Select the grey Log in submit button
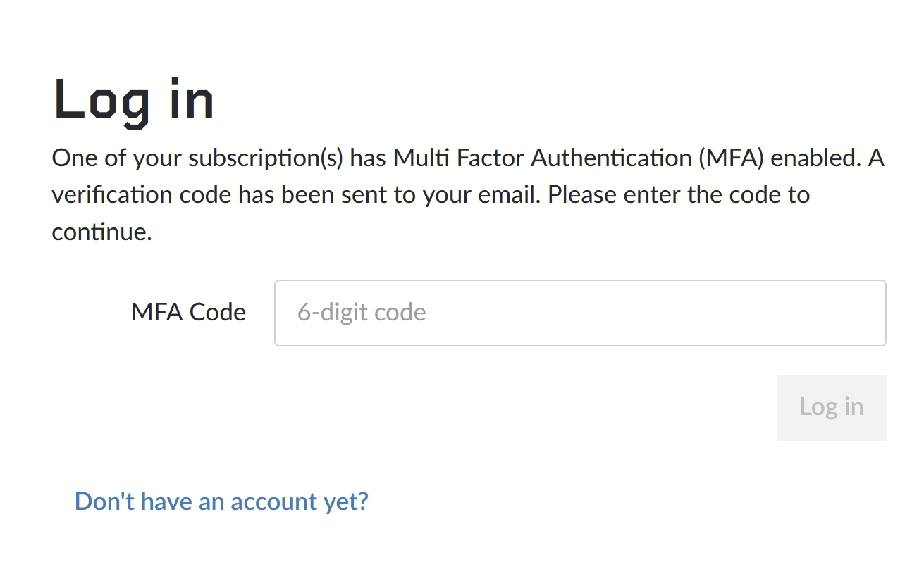 831,407
